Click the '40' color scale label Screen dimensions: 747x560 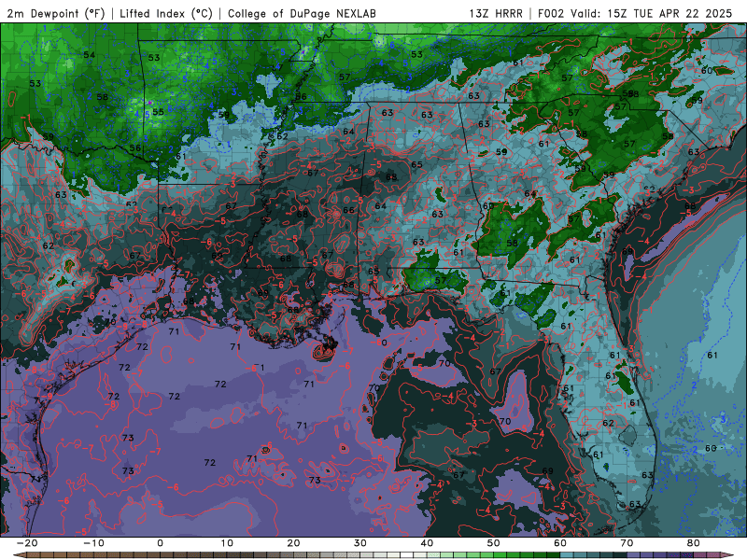427,543
